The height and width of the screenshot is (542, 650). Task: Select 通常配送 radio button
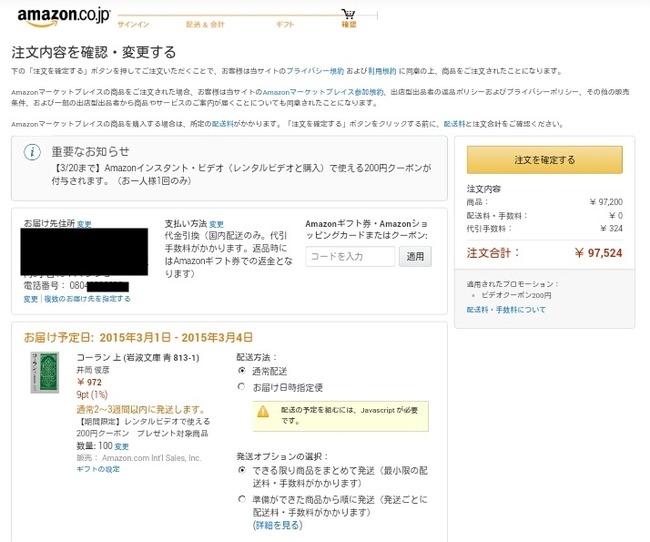click(242, 370)
